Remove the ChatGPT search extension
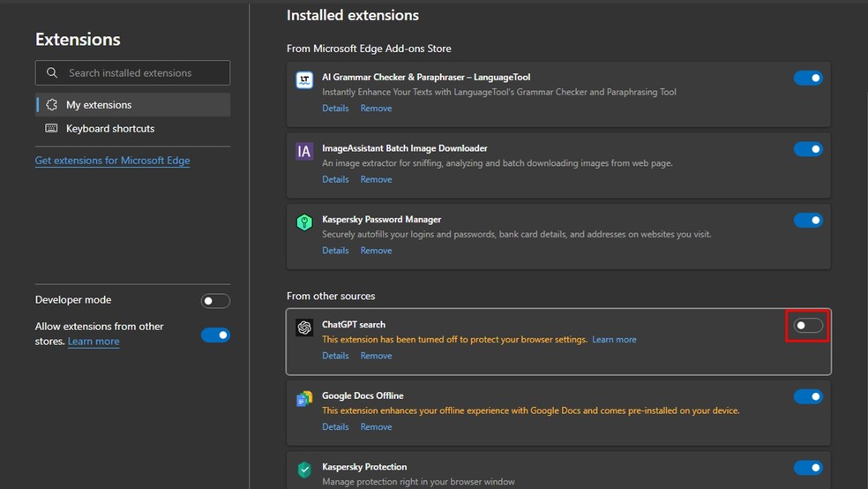The image size is (868, 489). tap(376, 356)
